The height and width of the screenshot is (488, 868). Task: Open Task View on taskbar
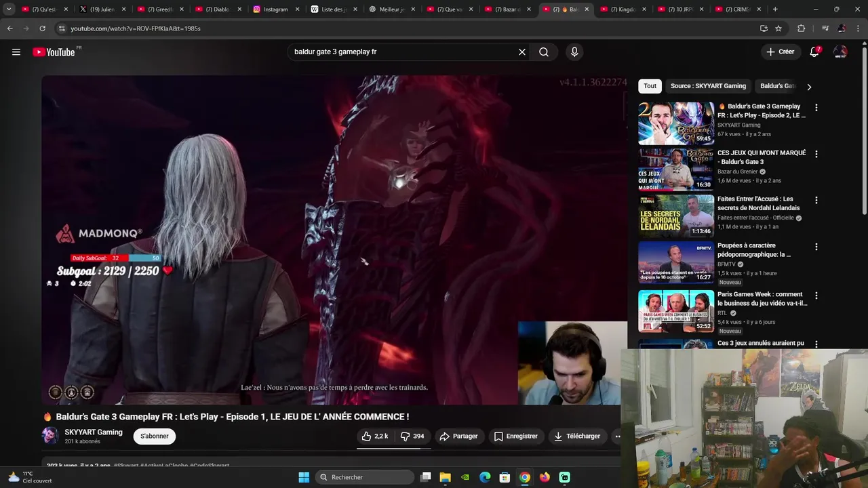[x=425, y=477]
